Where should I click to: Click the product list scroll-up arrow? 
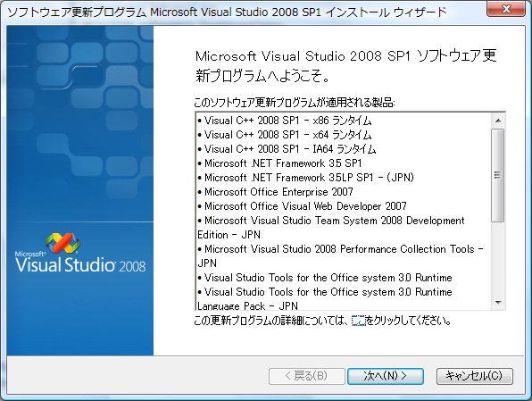[x=498, y=121]
